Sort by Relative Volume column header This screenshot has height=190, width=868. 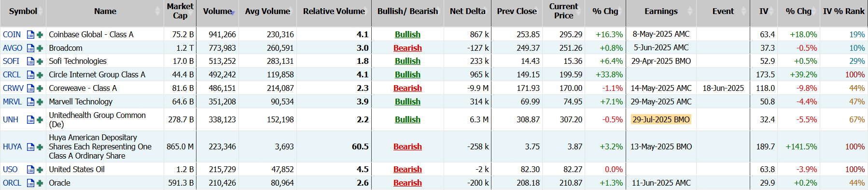click(x=334, y=11)
